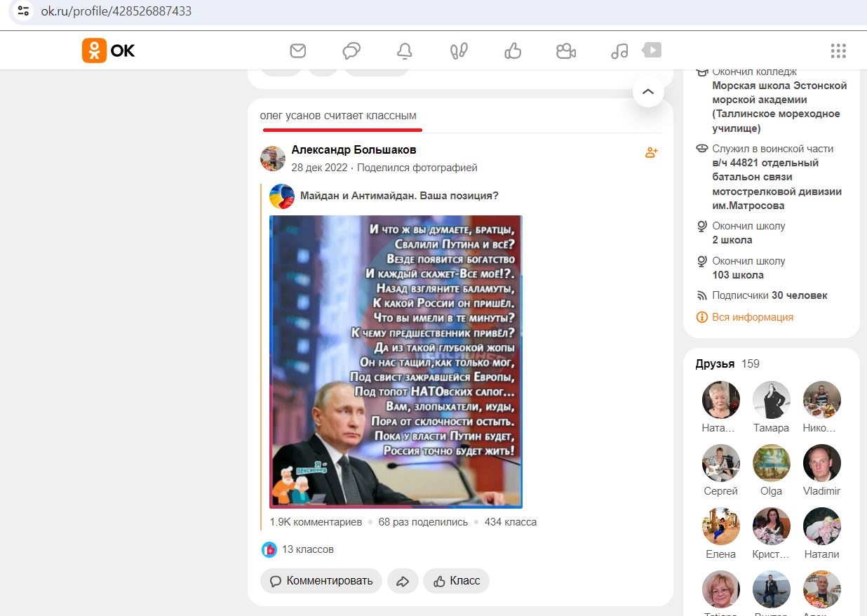Click the post date 28 дек 2022
This screenshot has width=867, height=616.
[319, 168]
